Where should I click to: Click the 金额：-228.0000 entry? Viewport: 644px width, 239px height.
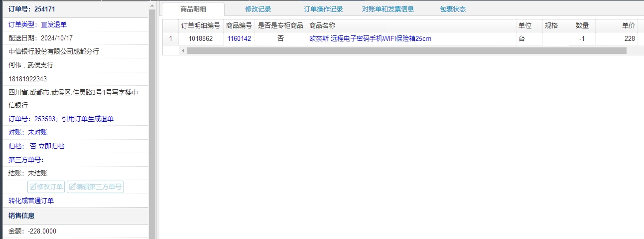32,232
